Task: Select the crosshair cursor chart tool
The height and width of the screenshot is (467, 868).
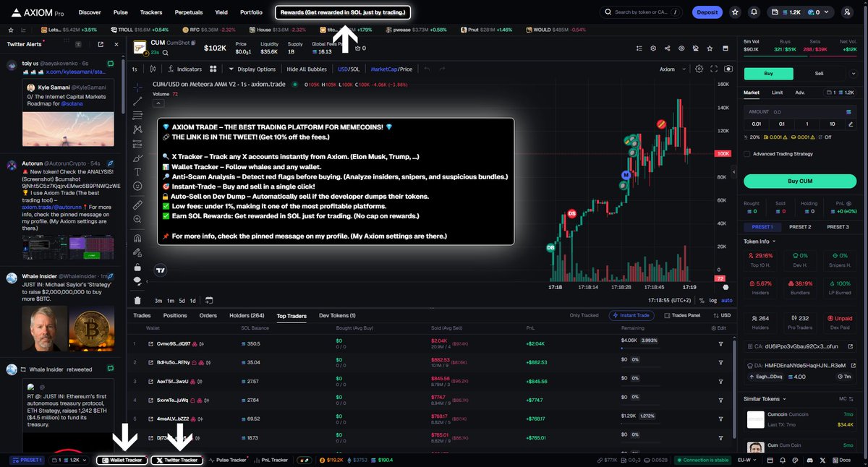Action: 138,86
